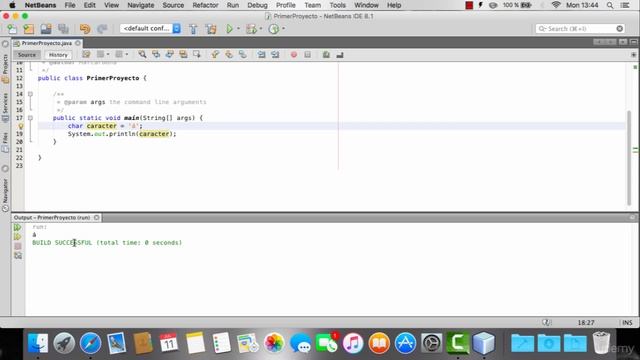Open the File menu
The width and height of the screenshot is (640, 360).
[x=70, y=5]
